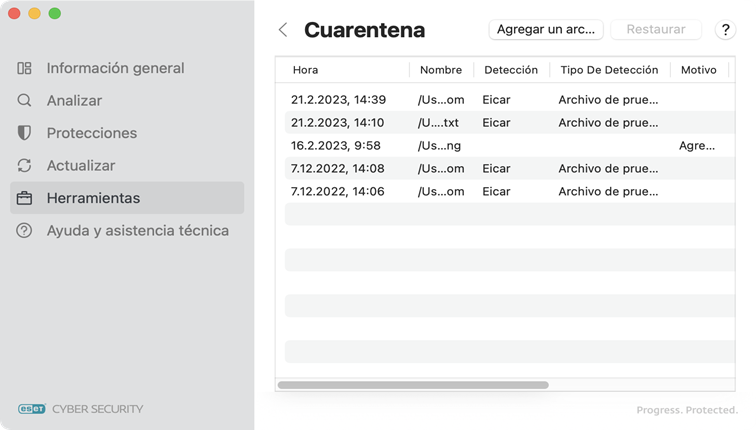The height and width of the screenshot is (430, 756).
Task: Sort by the Nombre column header
Action: 441,70
